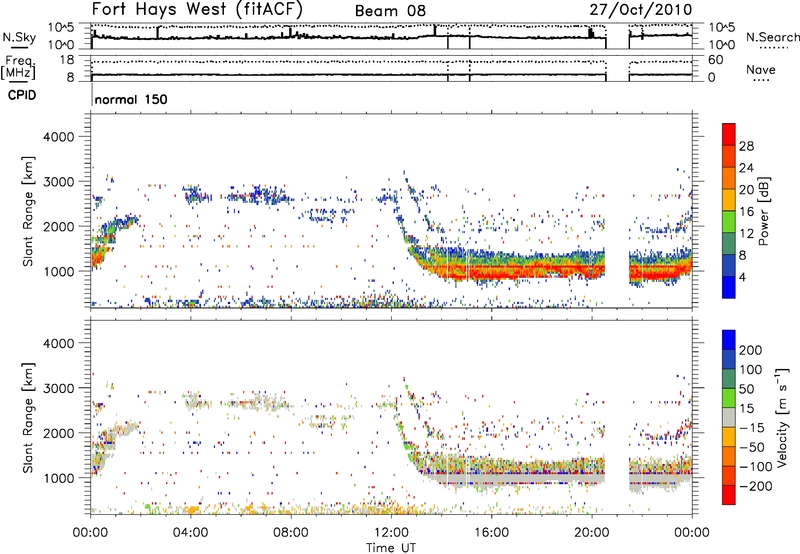Screen dimensions: 800x554
Task: Click the 'Time UT' axis label
Action: coord(391,548)
